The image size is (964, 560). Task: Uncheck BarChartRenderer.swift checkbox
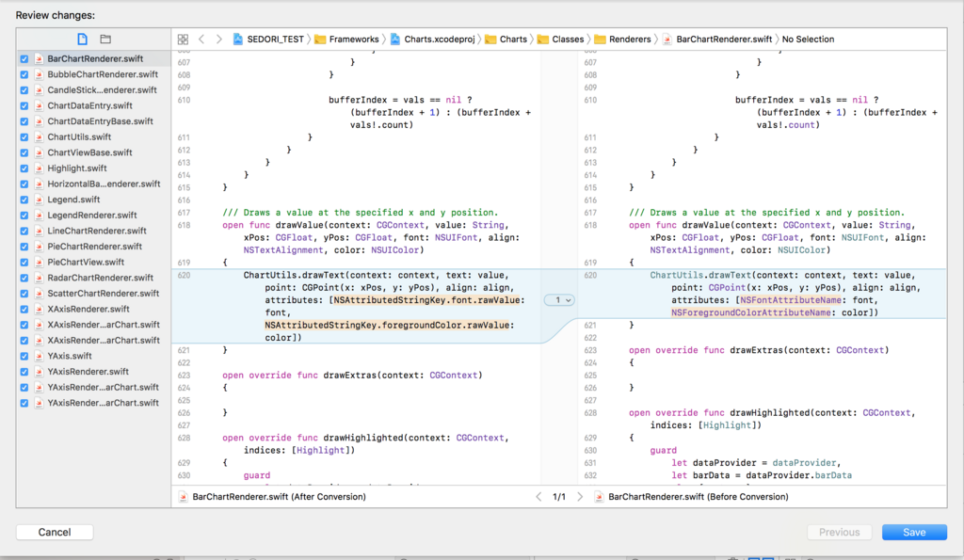24,59
